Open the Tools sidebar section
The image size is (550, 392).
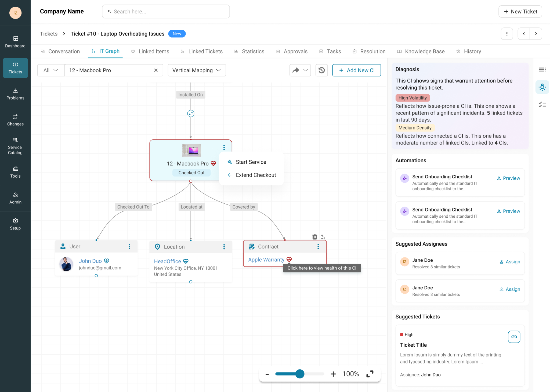(15, 172)
